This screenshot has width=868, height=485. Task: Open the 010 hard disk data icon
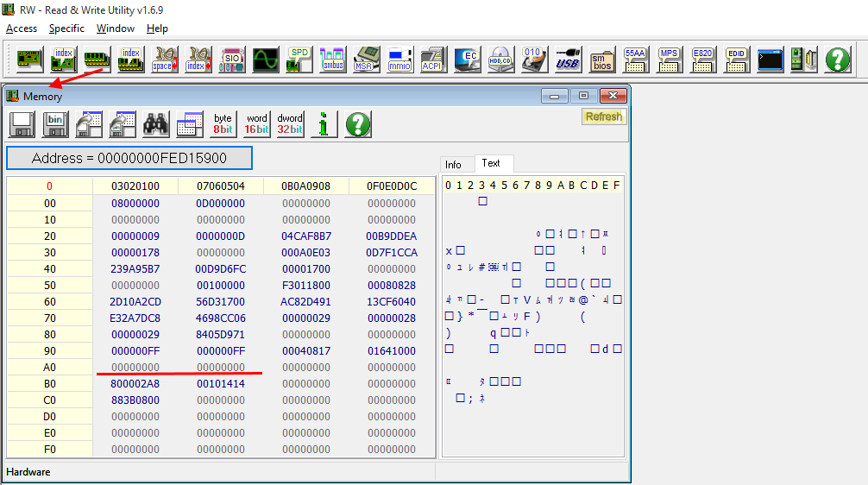(534, 60)
